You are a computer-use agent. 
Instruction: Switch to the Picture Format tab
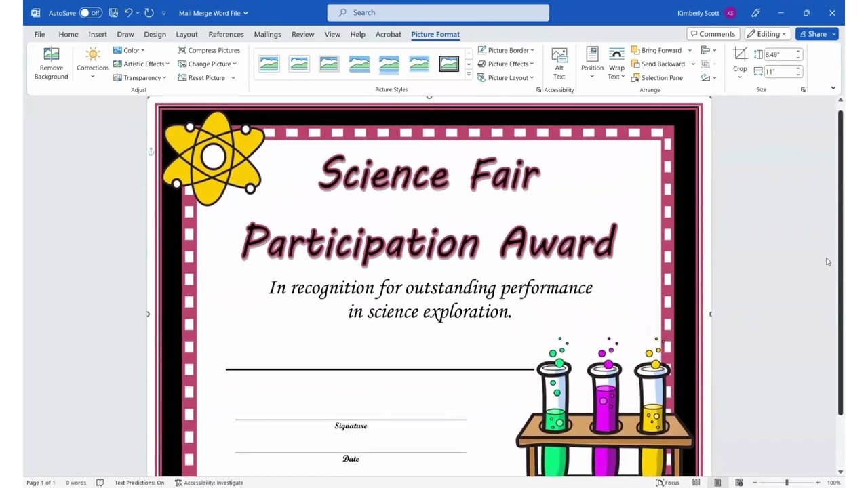(x=435, y=34)
